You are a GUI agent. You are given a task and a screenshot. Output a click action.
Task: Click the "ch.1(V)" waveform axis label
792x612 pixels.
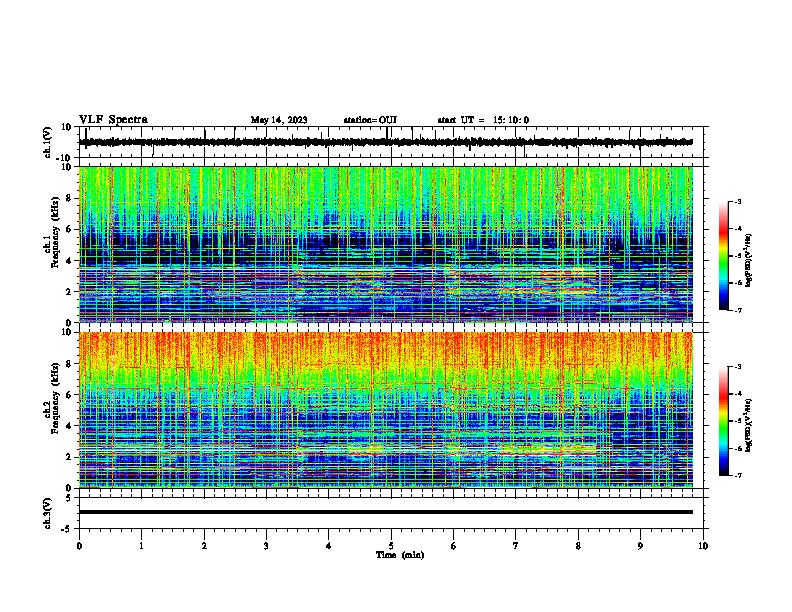[x=48, y=142]
